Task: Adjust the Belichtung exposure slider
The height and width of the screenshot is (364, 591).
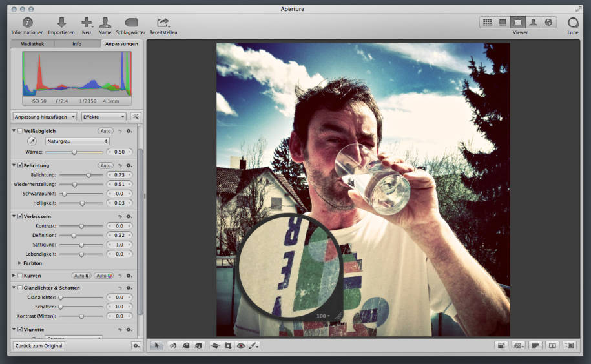Action: tap(81, 175)
